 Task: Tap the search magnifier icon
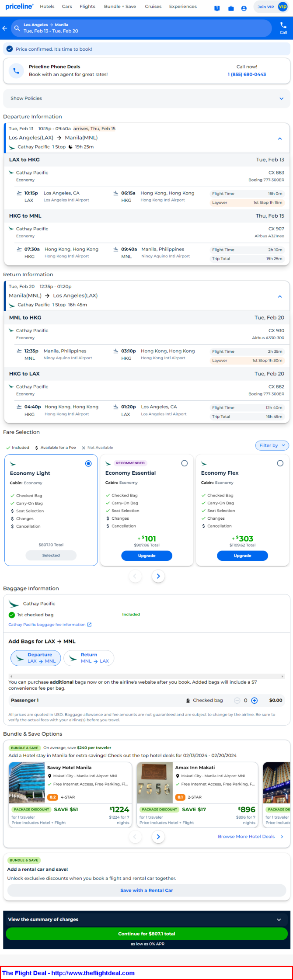click(x=17, y=28)
